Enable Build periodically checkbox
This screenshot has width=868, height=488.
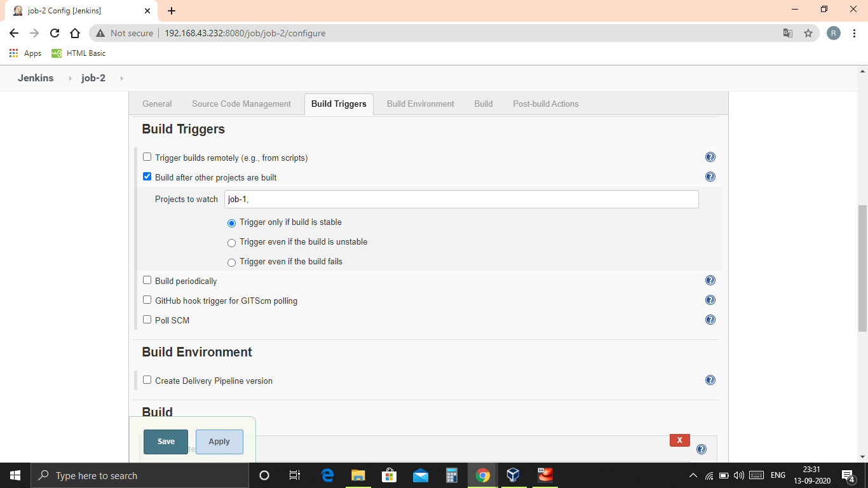tap(147, 280)
